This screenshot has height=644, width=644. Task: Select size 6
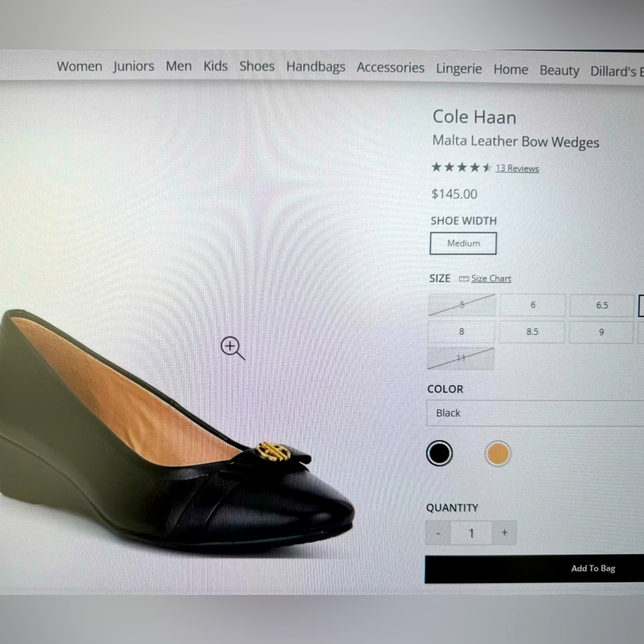pyautogui.click(x=533, y=305)
